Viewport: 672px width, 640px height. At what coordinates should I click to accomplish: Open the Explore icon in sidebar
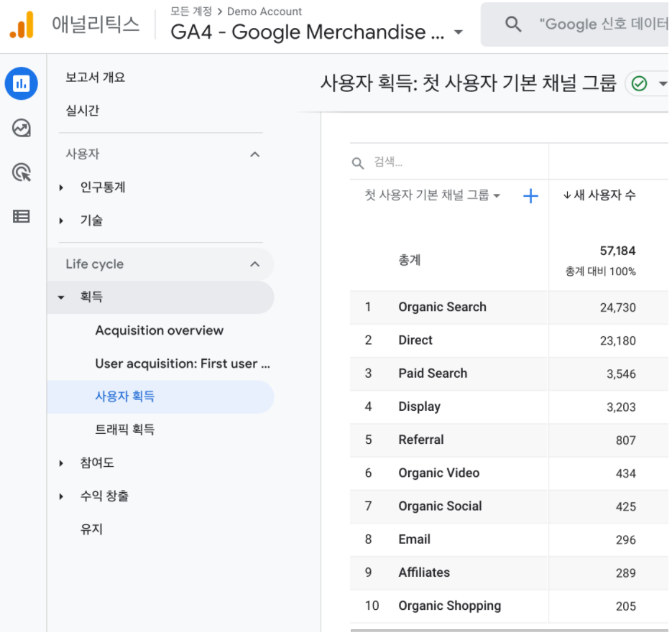(x=22, y=128)
